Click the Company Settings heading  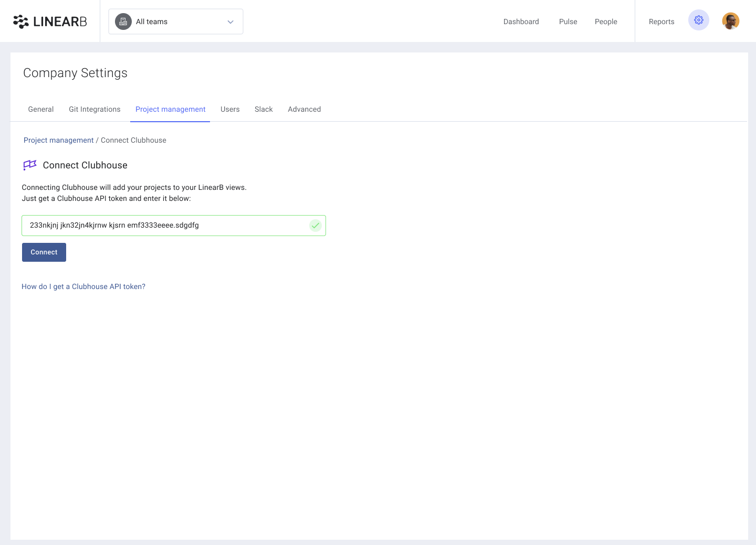click(75, 73)
